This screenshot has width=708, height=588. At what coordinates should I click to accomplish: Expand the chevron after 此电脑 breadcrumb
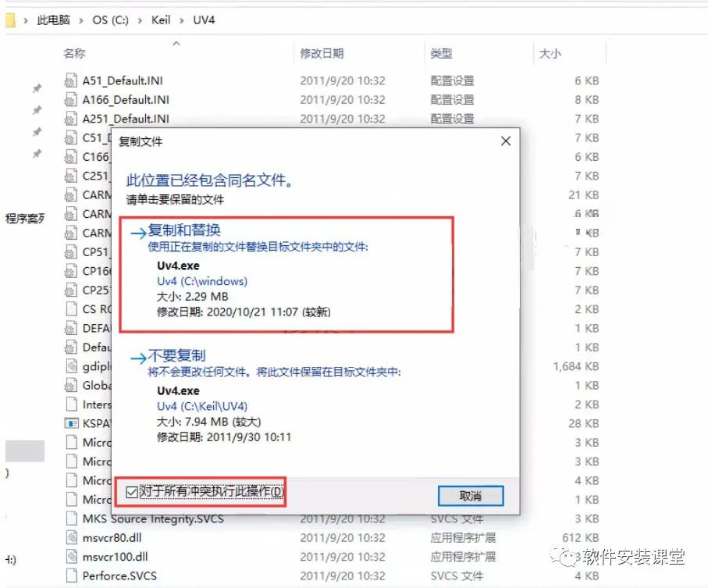pyautogui.click(x=81, y=21)
